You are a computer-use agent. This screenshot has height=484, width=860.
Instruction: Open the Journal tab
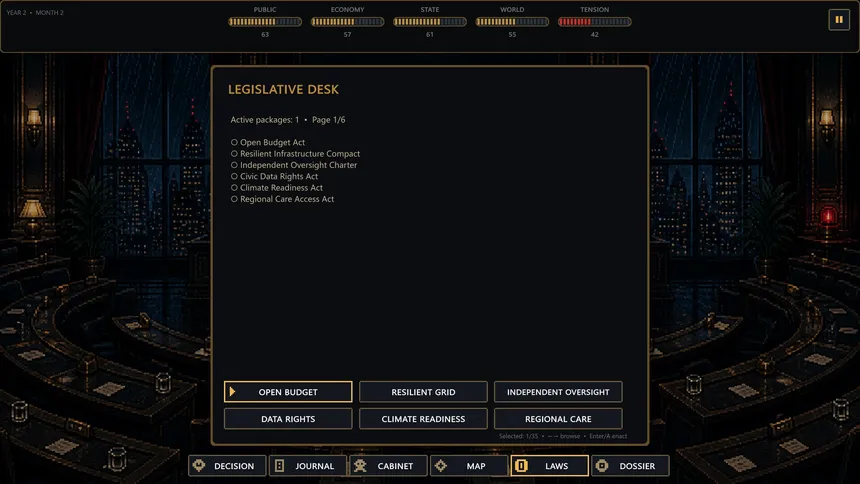(308, 465)
